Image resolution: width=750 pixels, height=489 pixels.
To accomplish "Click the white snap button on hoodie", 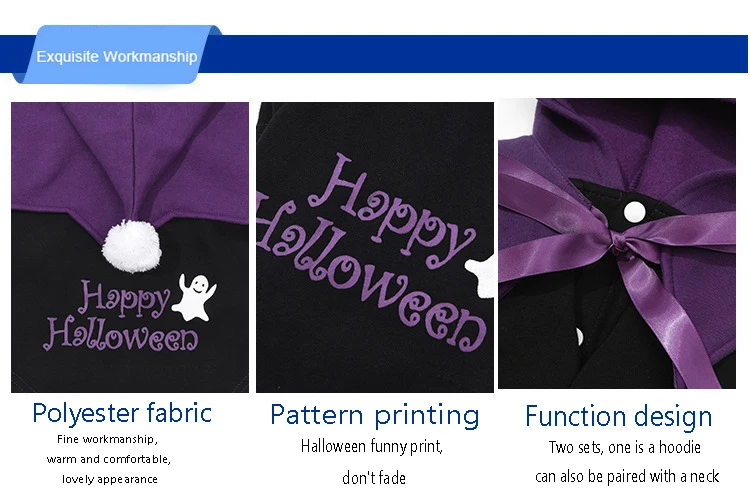I will (635, 211).
